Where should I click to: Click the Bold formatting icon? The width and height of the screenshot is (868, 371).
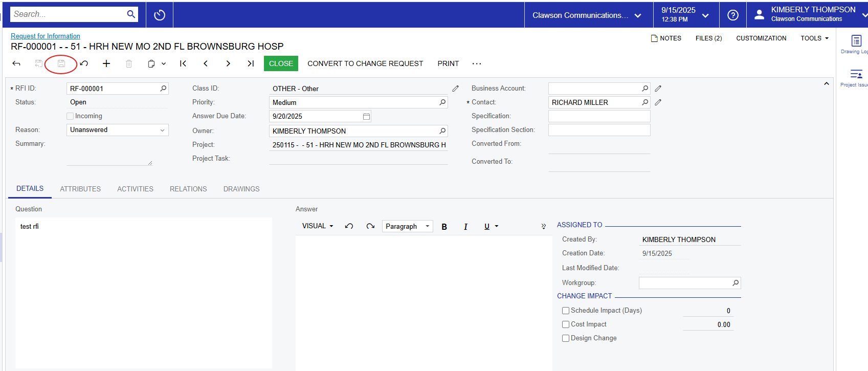(444, 227)
